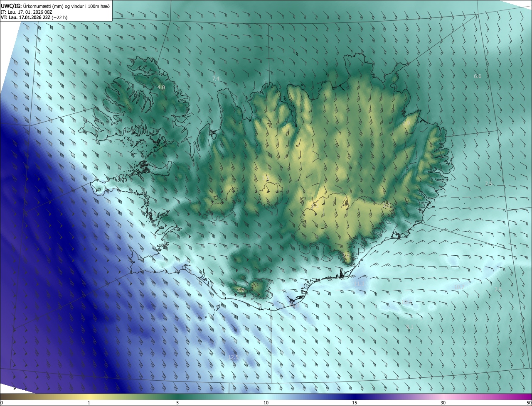Click the 50 tick on the color scale
Viewport: 532px width, 406px height.
tap(529, 403)
